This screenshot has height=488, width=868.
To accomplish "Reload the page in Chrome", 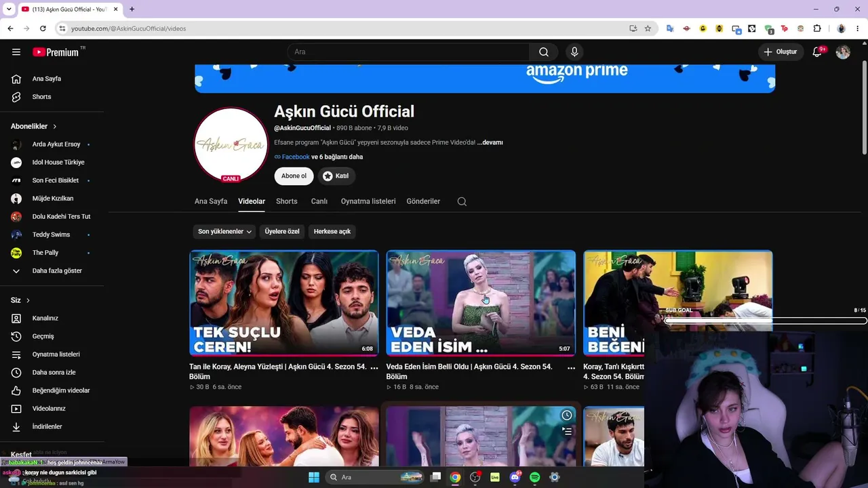I will coord(43,28).
